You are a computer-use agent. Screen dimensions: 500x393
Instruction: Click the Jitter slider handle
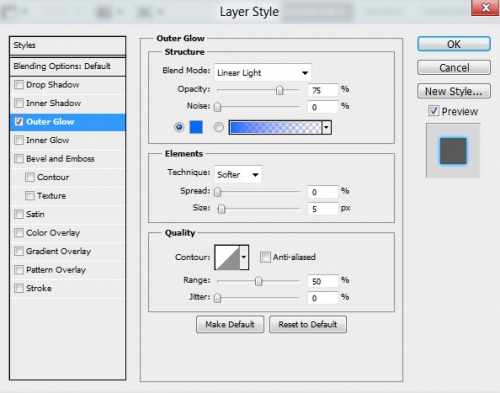(x=217, y=298)
